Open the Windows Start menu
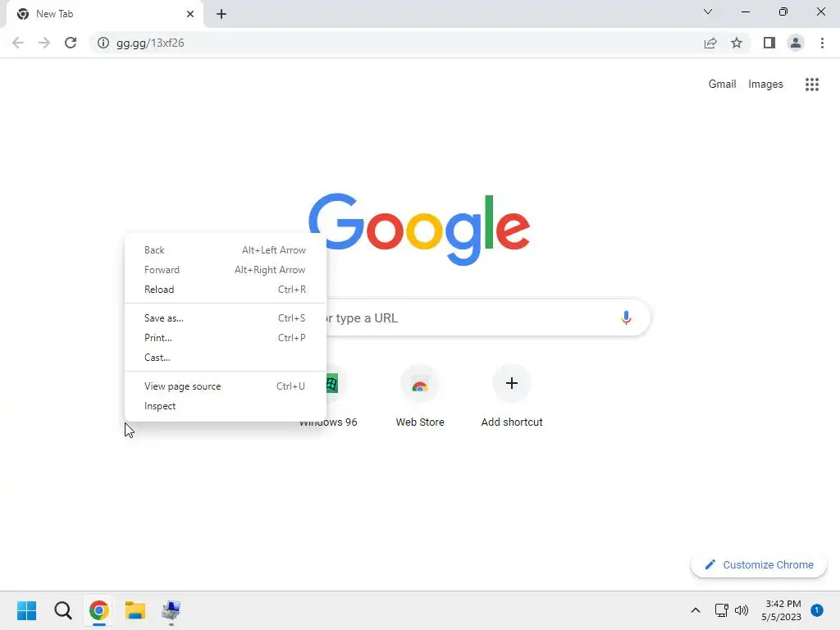The image size is (840, 630). (27, 610)
